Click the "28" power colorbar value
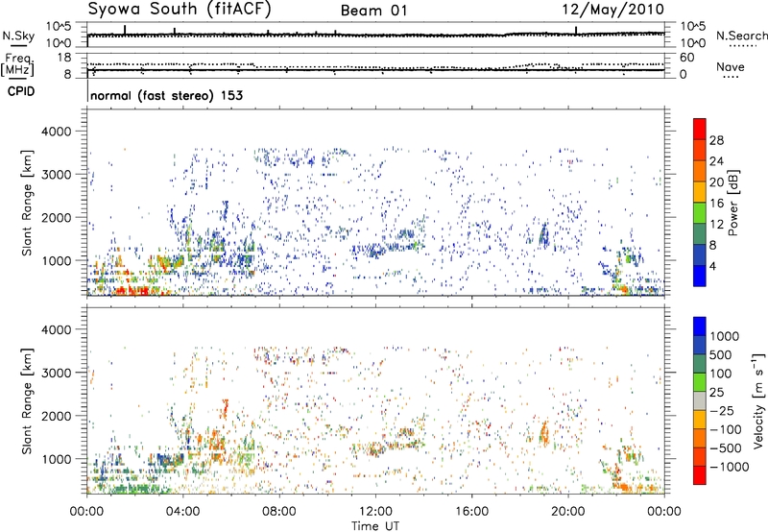 [x=716, y=140]
